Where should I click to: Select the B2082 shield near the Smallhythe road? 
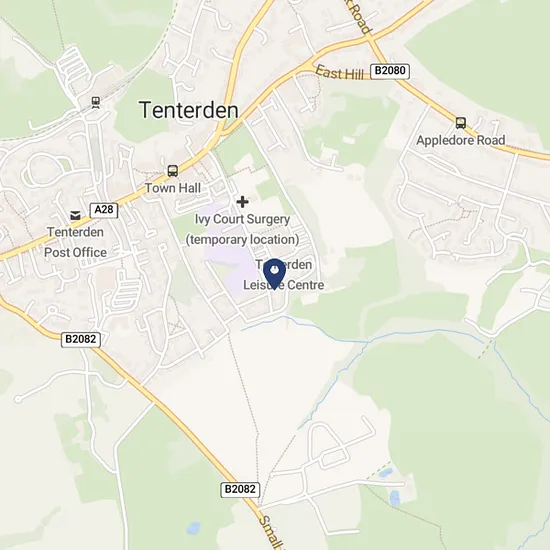point(240,489)
